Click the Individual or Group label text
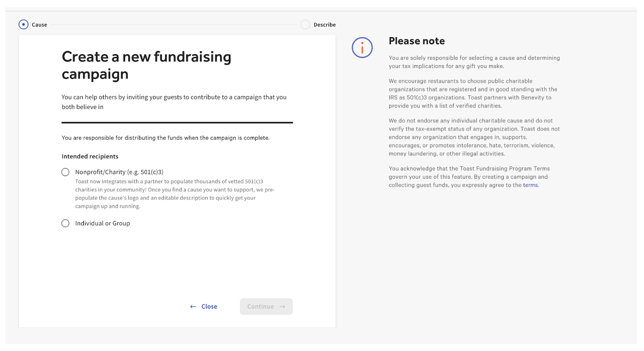This screenshot has height=351, width=644. pos(103,223)
